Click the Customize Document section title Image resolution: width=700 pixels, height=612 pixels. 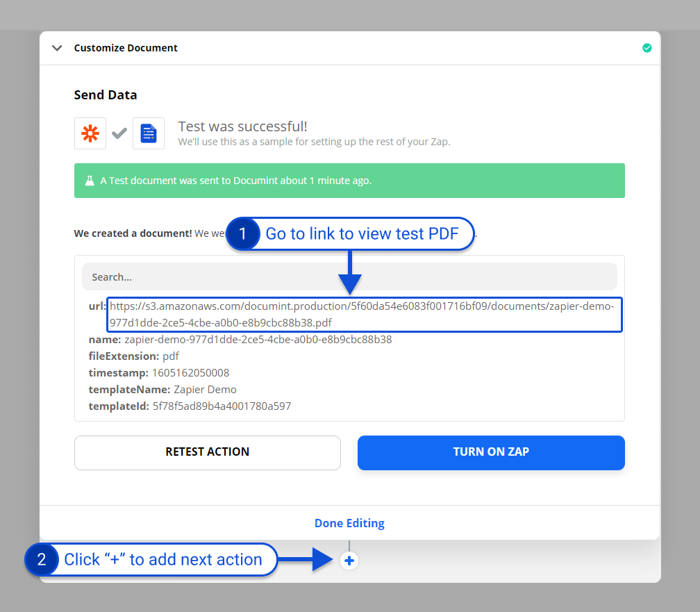pyautogui.click(x=126, y=48)
